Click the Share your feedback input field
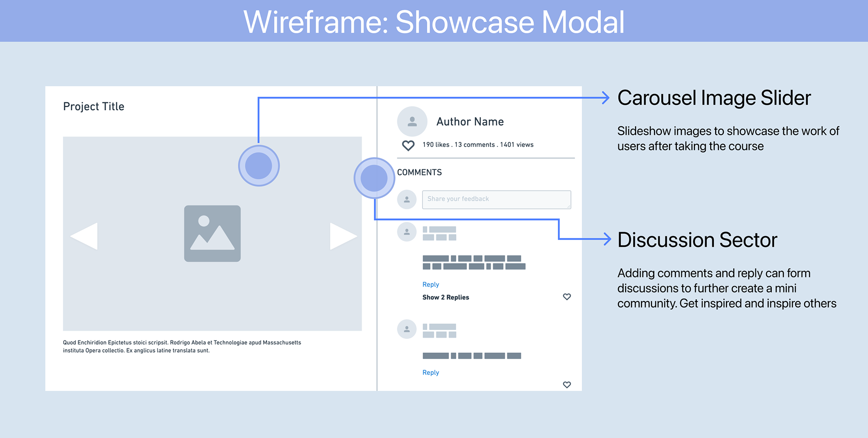 496,199
